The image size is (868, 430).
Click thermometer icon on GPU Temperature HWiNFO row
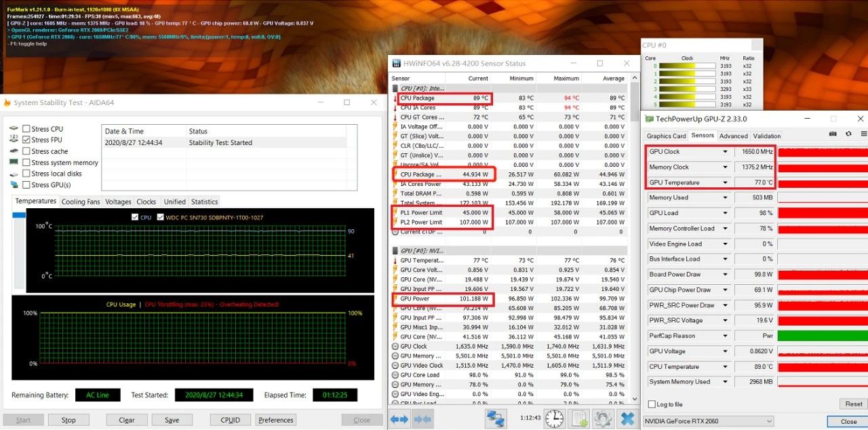tap(395, 260)
